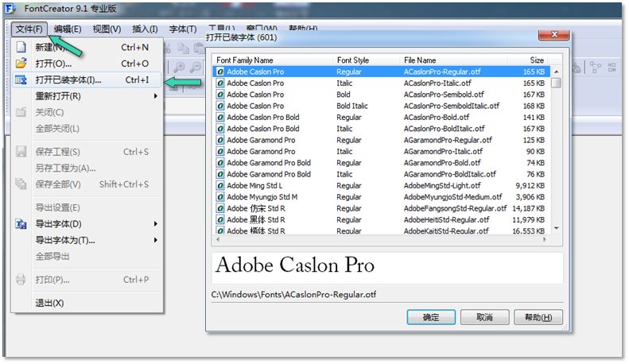Confirm the dialog with 确定 button
The height and width of the screenshot is (364, 629).
point(431,317)
